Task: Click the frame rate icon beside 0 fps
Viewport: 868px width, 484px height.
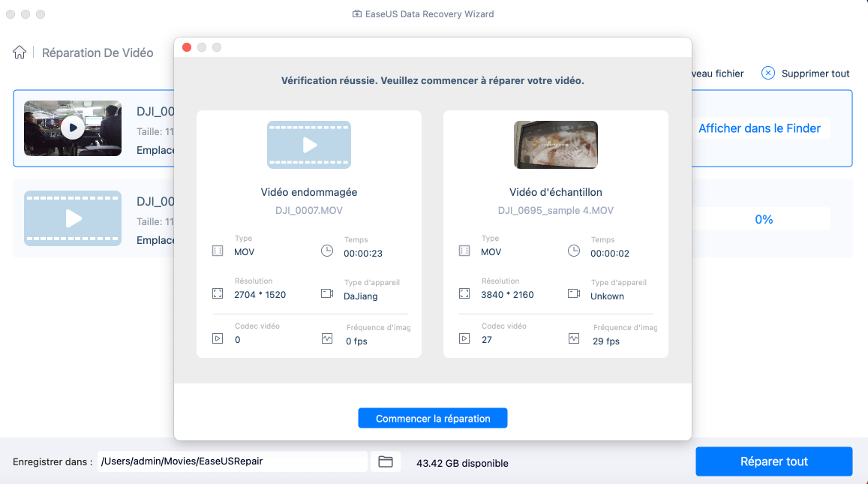Action: pos(327,338)
